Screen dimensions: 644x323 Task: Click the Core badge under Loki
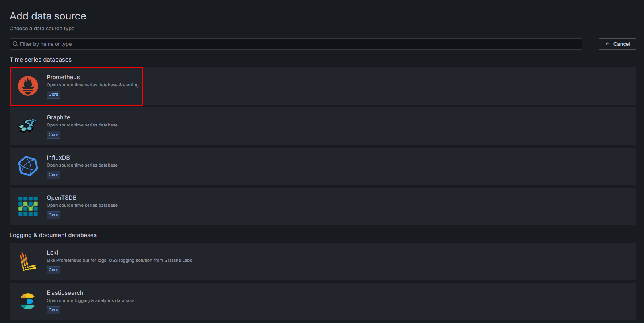click(53, 270)
